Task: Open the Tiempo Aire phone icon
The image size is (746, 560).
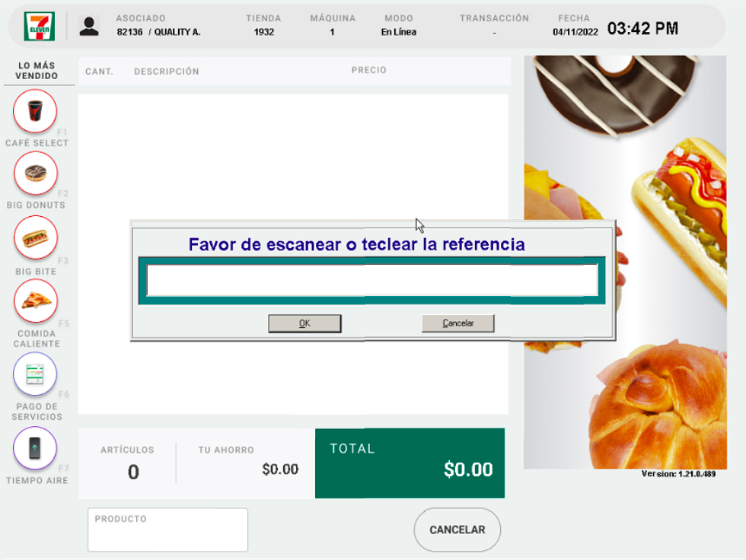Action: 35,448
